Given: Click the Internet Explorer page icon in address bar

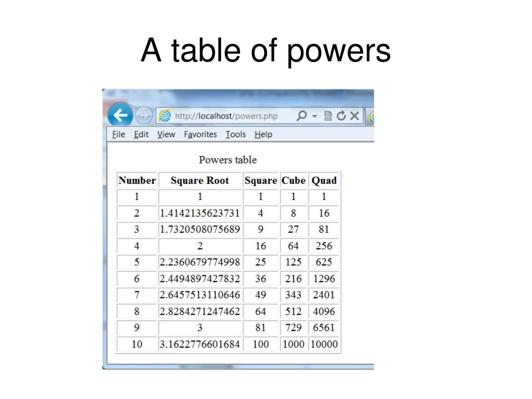Looking at the screenshot, I should 165,116.
